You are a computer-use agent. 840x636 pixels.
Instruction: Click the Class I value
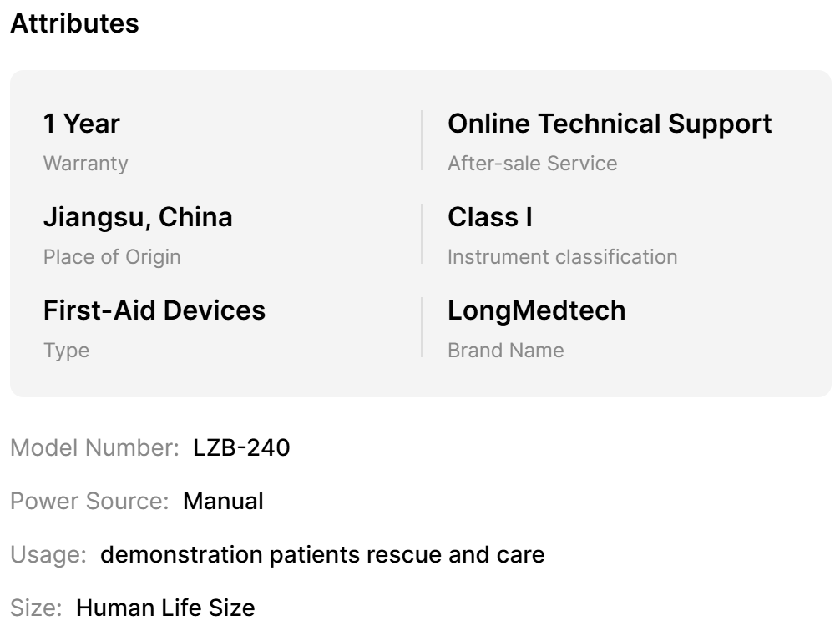pyautogui.click(x=489, y=218)
